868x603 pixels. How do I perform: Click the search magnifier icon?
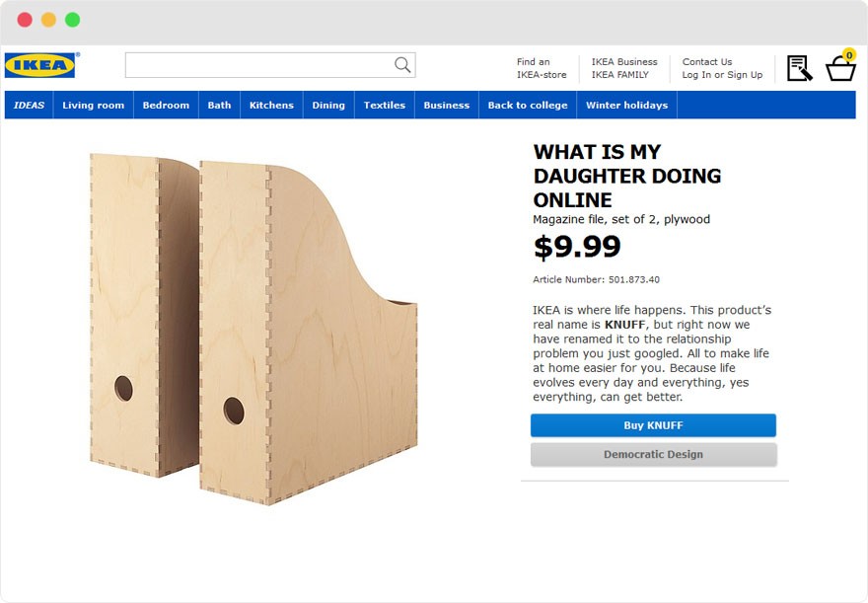point(402,65)
